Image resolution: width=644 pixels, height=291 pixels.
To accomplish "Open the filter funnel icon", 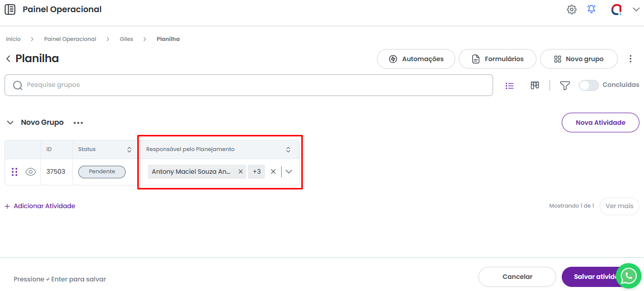I will 565,86.
